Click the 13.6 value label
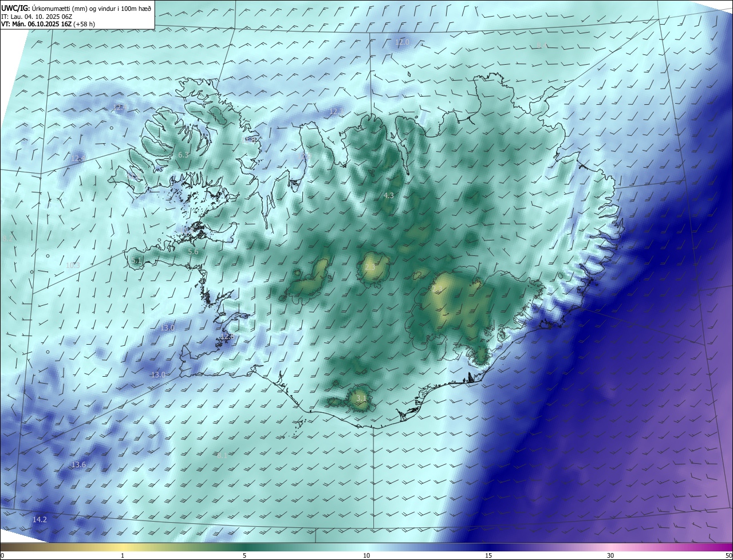Image resolution: width=733 pixels, height=560 pixels. [x=78, y=464]
